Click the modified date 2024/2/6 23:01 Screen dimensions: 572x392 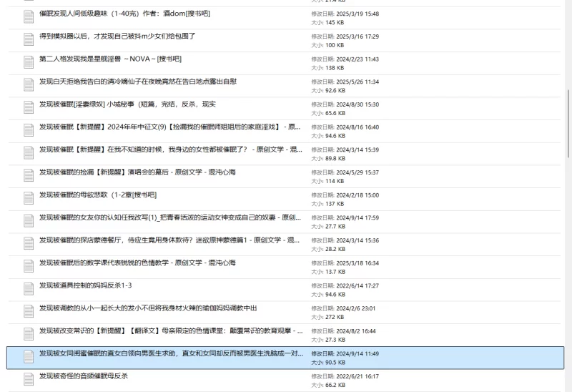(x=343, y=308)
